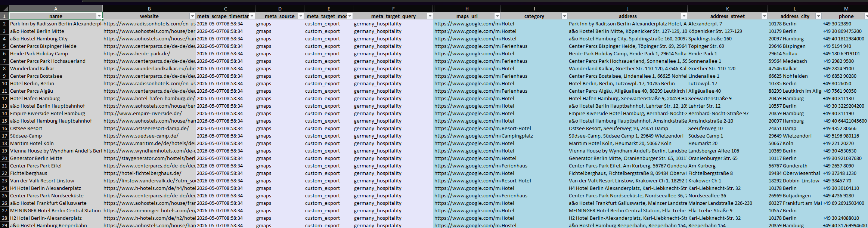
Task: Select column B header
Action: pyautogui.click(x=149, y=9)
